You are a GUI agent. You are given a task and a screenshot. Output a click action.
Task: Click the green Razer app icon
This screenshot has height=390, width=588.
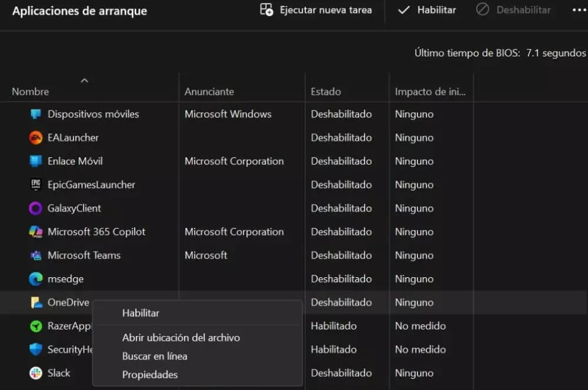click(x=36, y=326)
